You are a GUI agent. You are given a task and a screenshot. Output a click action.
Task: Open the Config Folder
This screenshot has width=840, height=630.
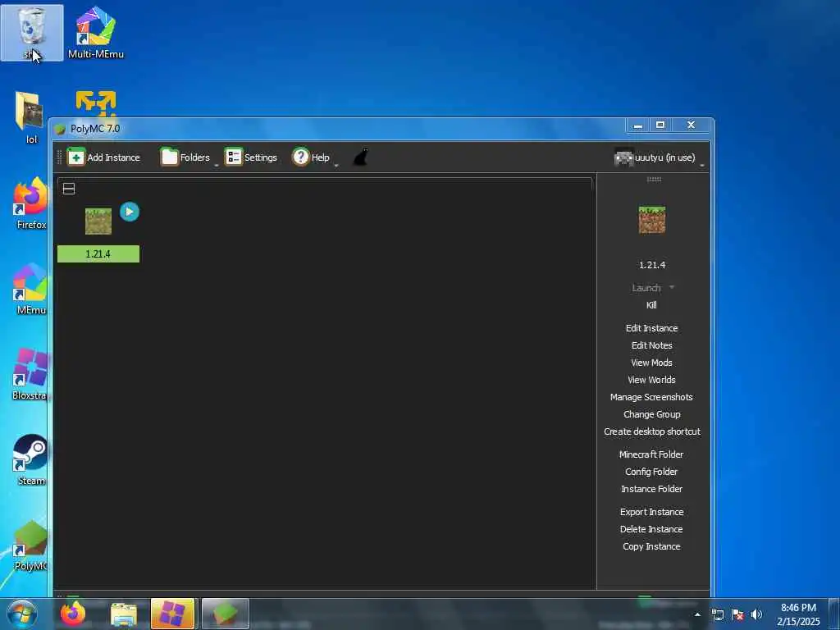[652, 472]
